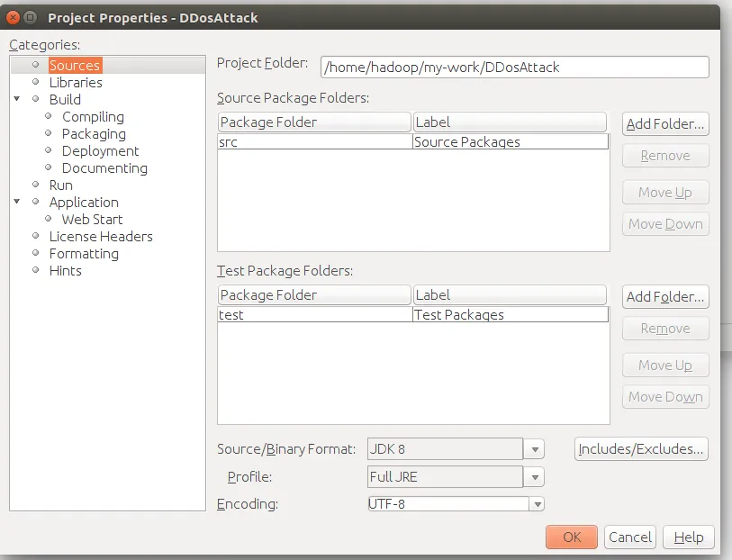Viewport: 732px width, 560px height.
Task: Open the Compiling settings
Action: [93, 117]
